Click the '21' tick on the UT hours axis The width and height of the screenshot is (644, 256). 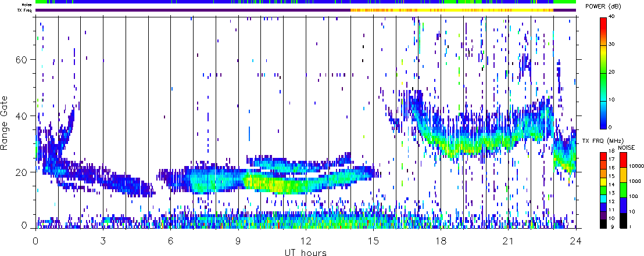tap(509, 240)
